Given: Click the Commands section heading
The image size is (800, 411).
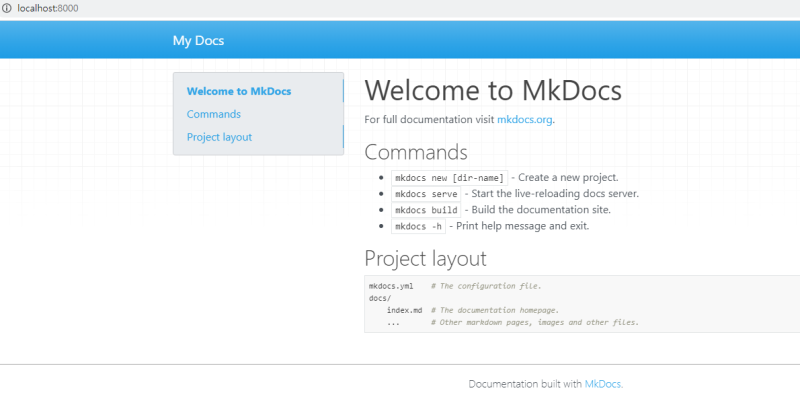Looking at the screenshot, I should tap(416, 152).
